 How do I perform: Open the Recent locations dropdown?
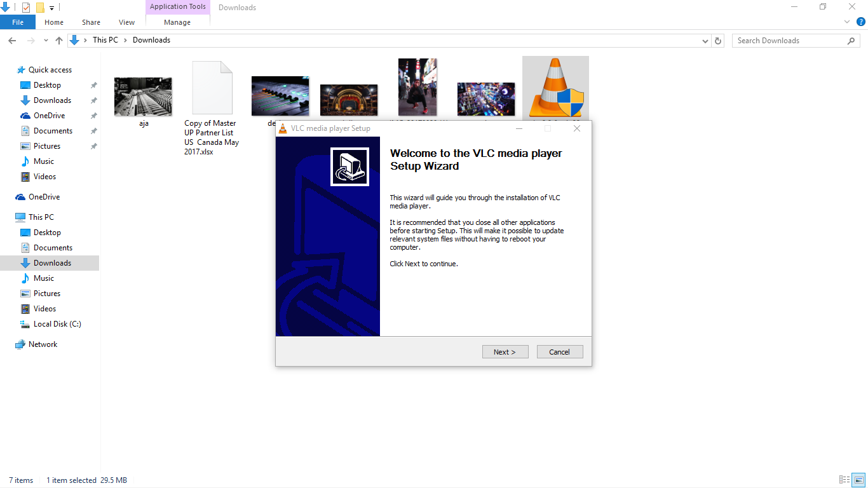pyautogui.click(x=46, y=40)
